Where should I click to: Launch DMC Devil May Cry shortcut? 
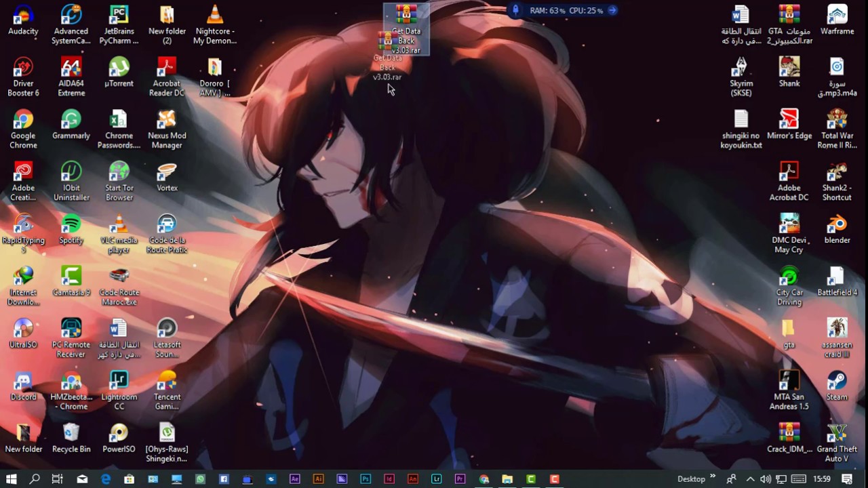point(789,234)
